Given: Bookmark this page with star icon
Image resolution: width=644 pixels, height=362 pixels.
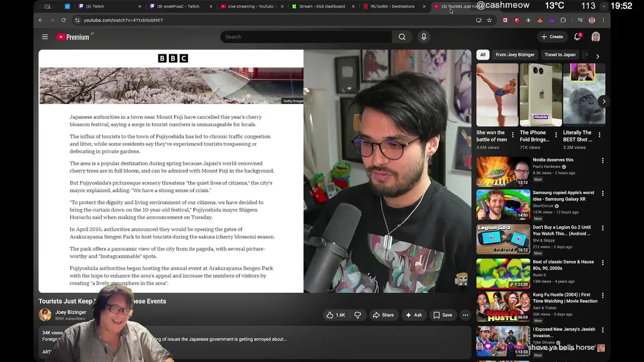Looking at the screenshot, I should pos(489,20).
